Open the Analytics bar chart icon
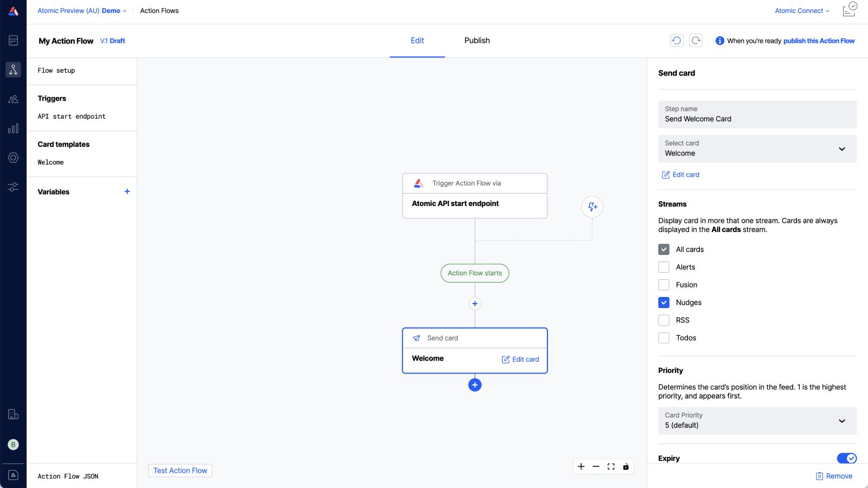 click(14, 129)
